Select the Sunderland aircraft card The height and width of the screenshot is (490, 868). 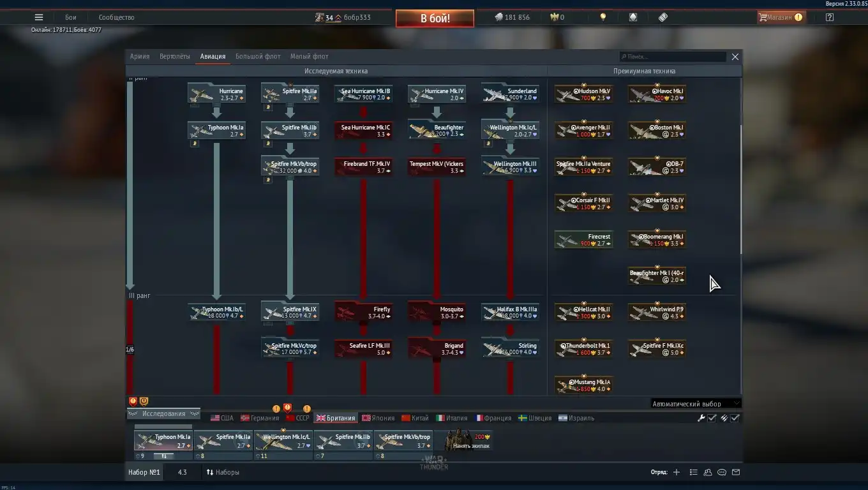coord(511,94)
